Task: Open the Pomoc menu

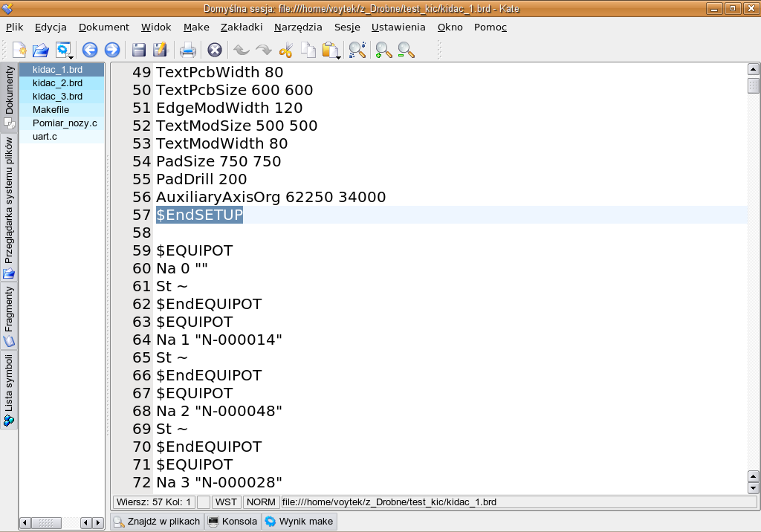Action: pos(490,27)
